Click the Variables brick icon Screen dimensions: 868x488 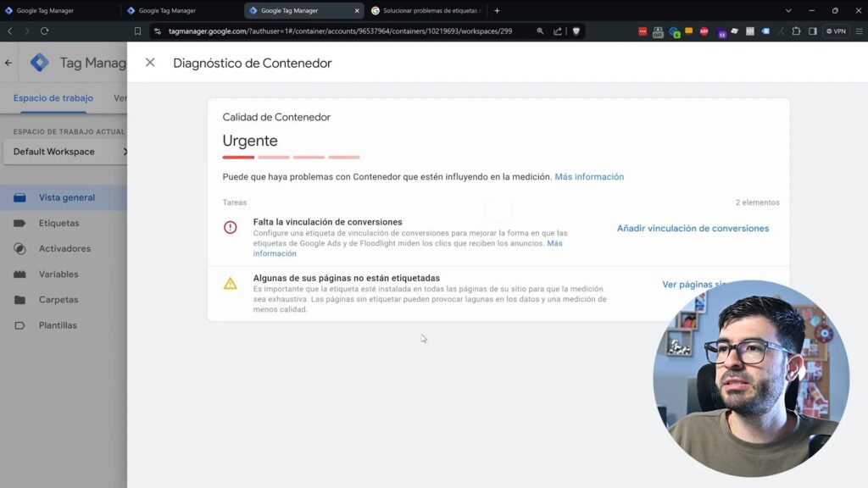pos(20,274)
